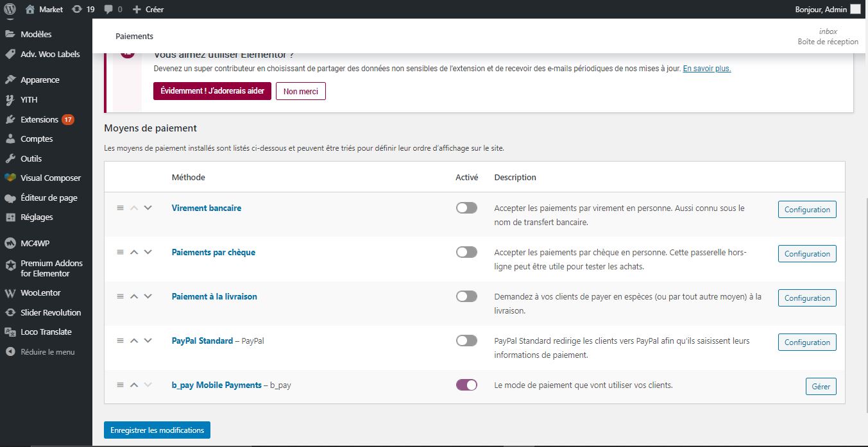Click the WordPress logo icon
Screen dimensions: 868x447
(10, 9)
